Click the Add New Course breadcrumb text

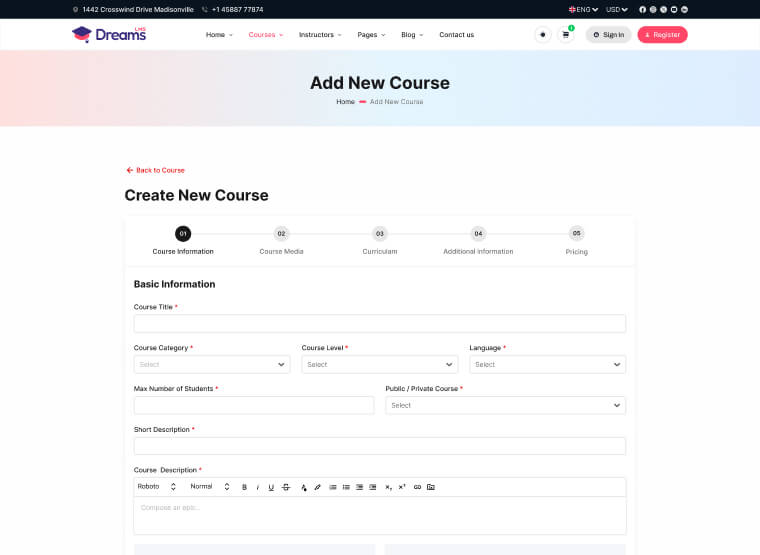396,102
